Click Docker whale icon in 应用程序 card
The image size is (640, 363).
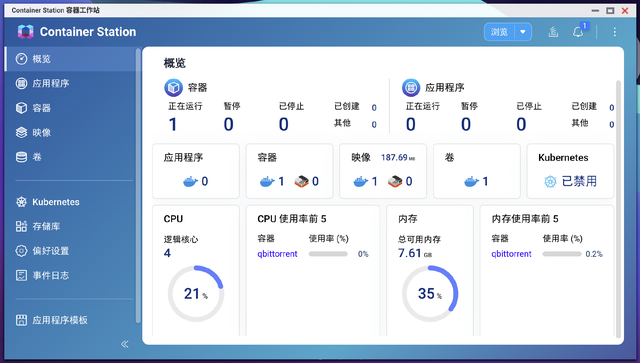click(x=190, y=181)
